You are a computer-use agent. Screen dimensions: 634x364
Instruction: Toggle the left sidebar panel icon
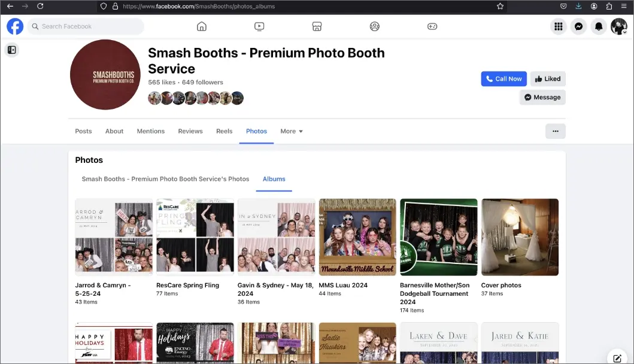click(x=12, y=50)
